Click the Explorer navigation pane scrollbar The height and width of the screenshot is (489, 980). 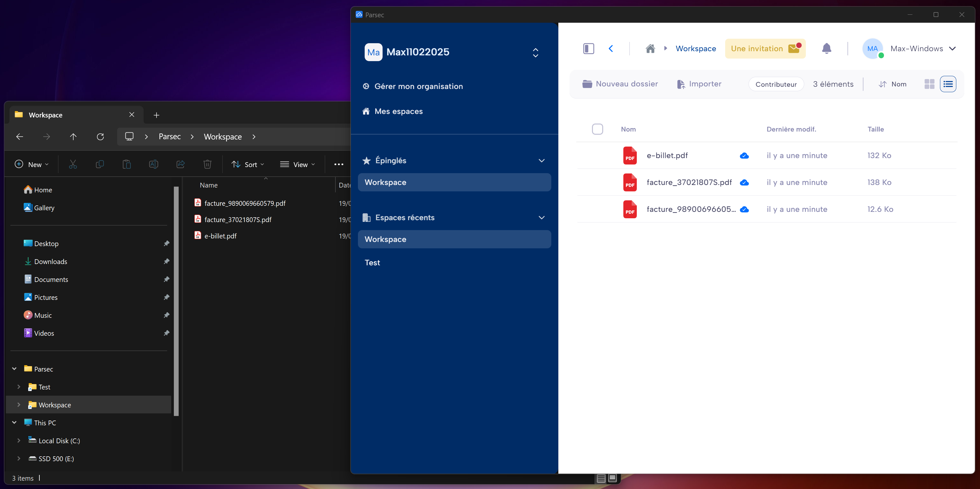tap(176, 301)
